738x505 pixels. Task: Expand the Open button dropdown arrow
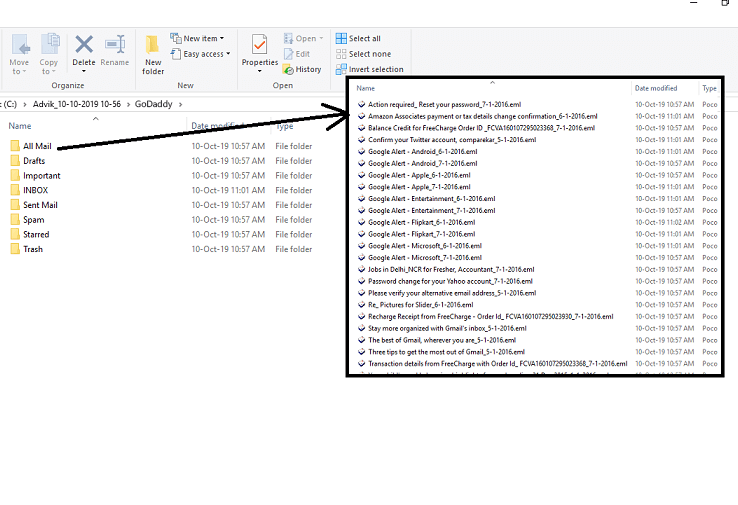tap(321, 38)
